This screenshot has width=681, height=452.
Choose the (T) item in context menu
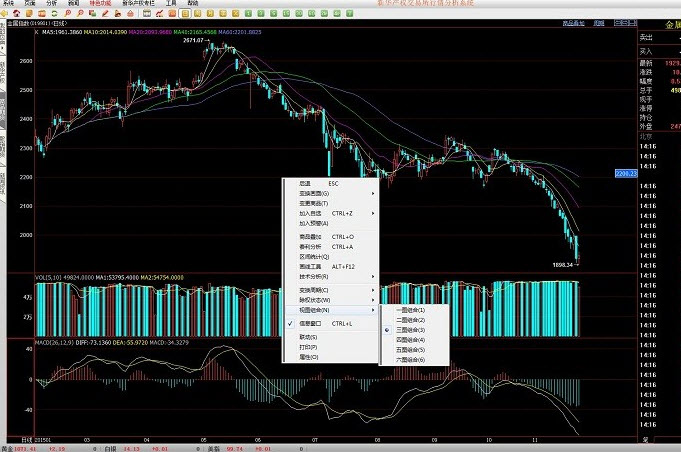point(331,203)
